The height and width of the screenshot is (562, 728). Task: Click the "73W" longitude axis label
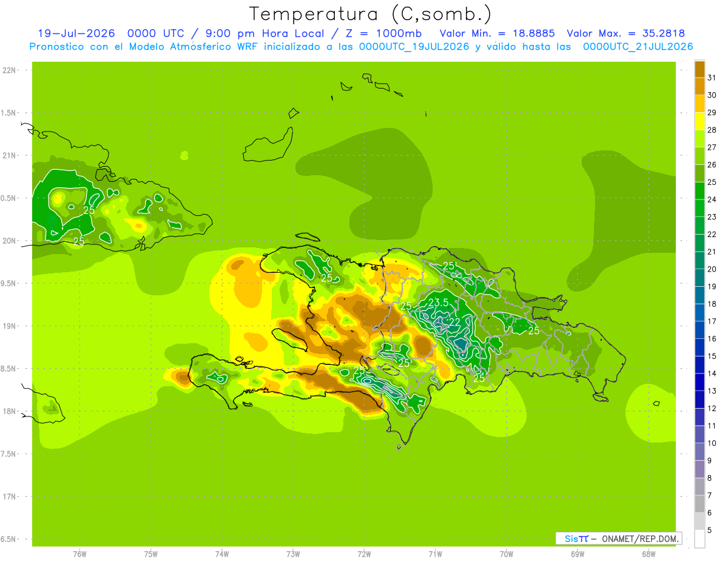293,554
